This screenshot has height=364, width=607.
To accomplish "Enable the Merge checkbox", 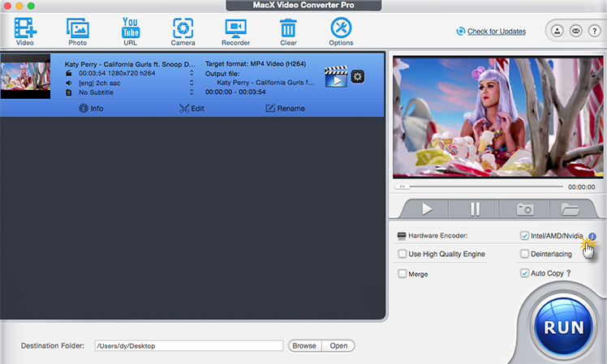I will [403, 274].
